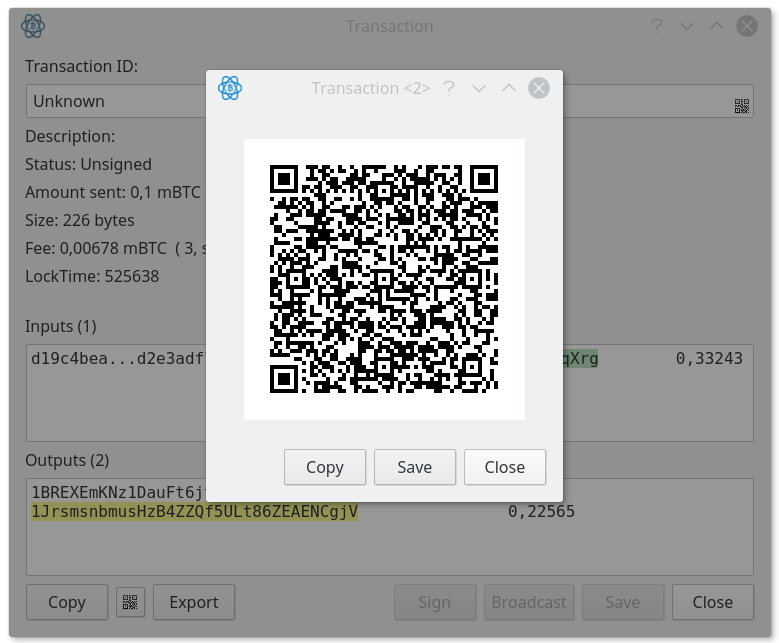The width and height of the screenshot is (779, 643).
Task: Maximize the Transaction <2> dialog with the up chevron
Action: 509,88
